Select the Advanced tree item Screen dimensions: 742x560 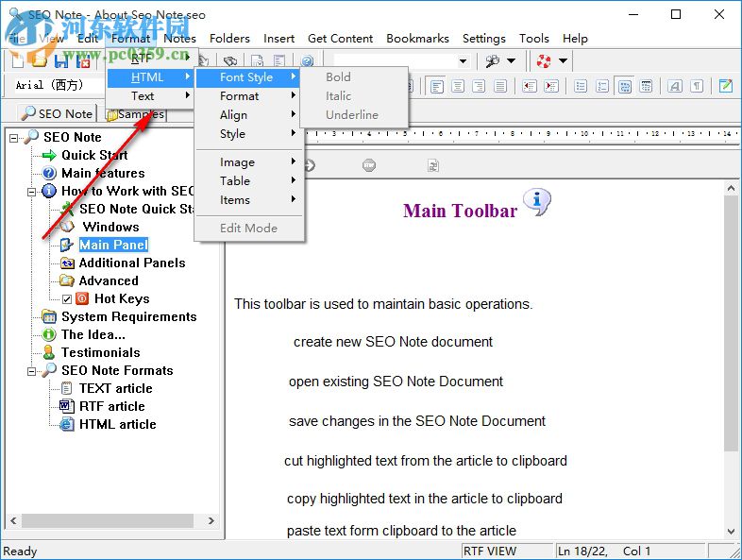tap(109, 281)
